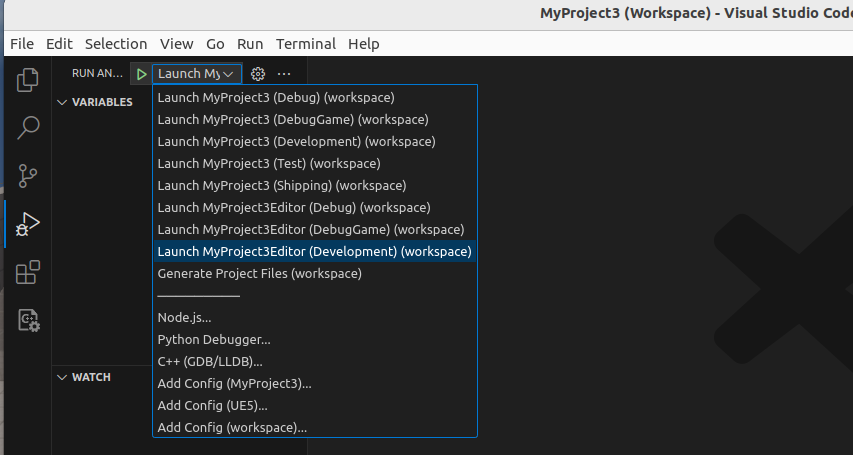Collapse the WATCH section
Screen dimensions: 853x455
84,377
